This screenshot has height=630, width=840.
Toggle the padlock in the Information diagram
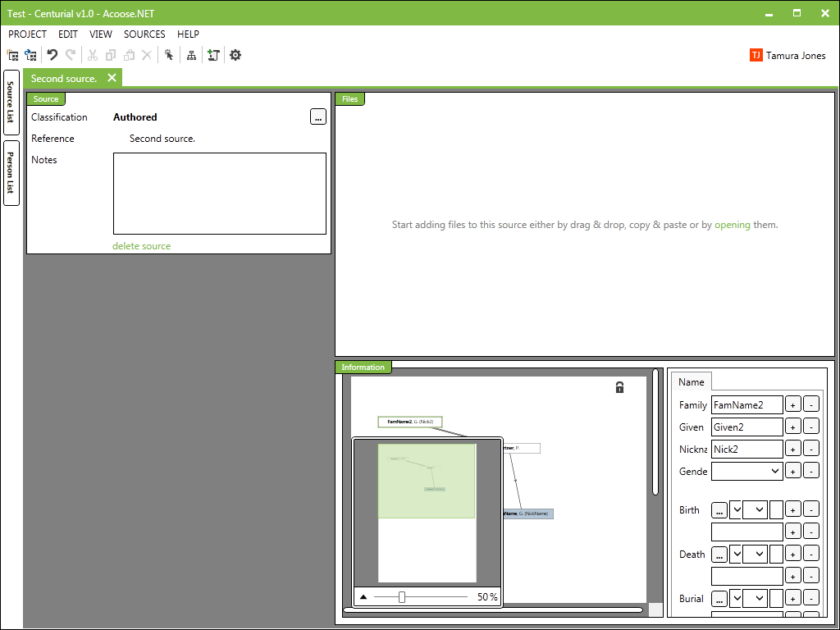click(619, 387)
